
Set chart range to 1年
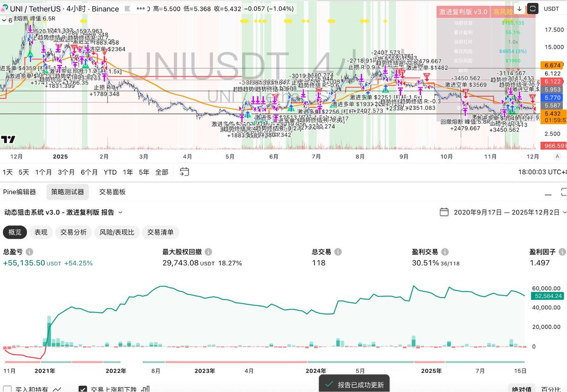pos(128,172)
